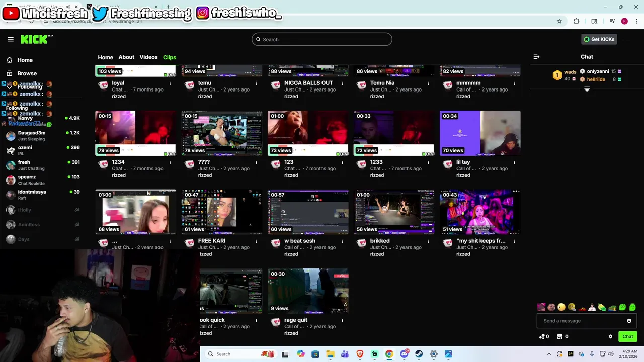This screenshot has width=644, height=362.
Task: Open Brave browser from the taskbar
Action: pyautogui.click(x=360, y=354)
